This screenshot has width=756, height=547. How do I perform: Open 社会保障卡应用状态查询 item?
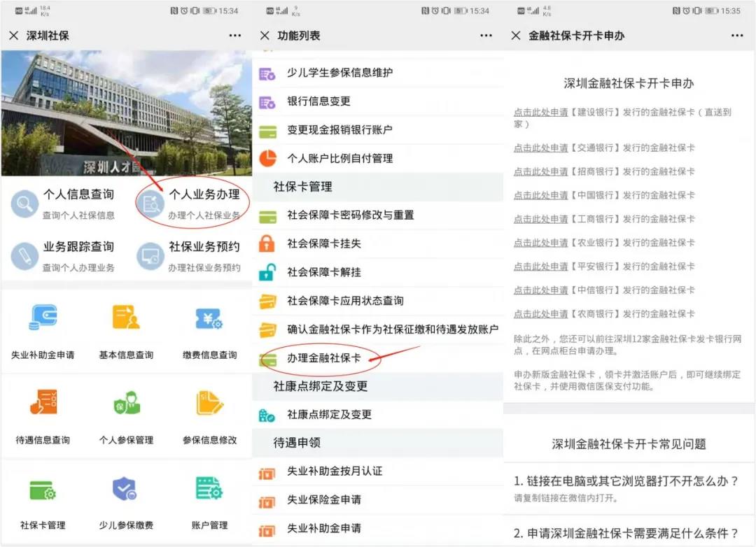pos(377,301)
